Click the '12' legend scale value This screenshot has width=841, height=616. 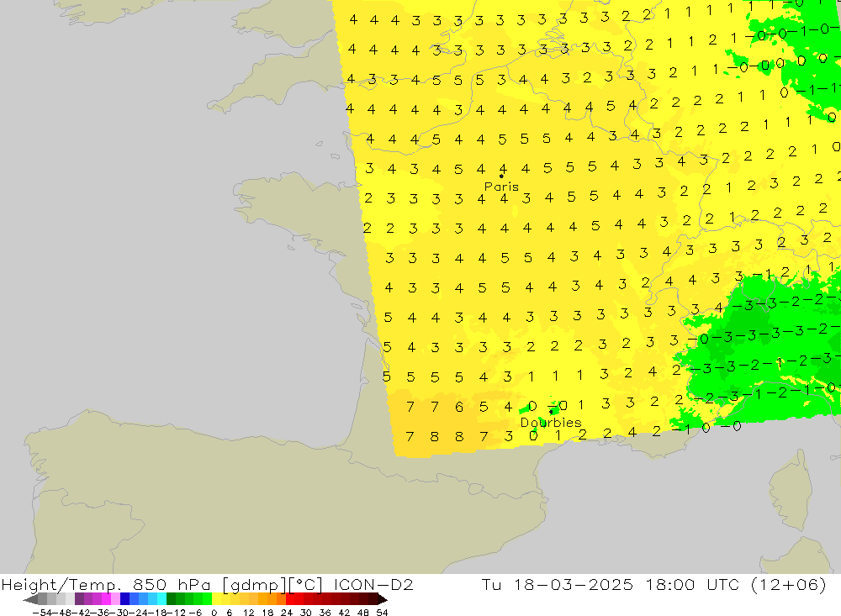pyautogui.click(x=249, y=613)
